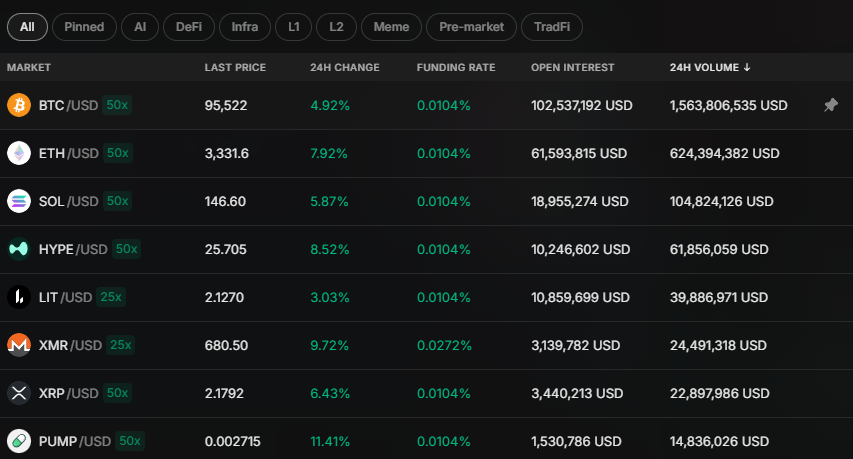
Task: Click the Monero coin icon
Action: click(x=19, y=345)
